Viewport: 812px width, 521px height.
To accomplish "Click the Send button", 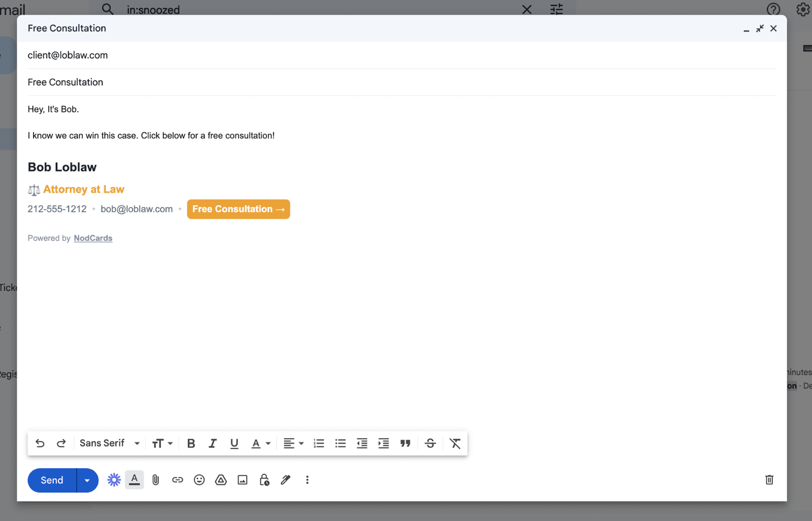I will (x=52, y=480).
